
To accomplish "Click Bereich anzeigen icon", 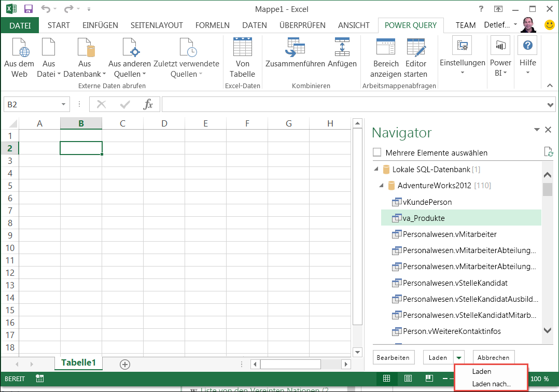I will coord(386,47).
